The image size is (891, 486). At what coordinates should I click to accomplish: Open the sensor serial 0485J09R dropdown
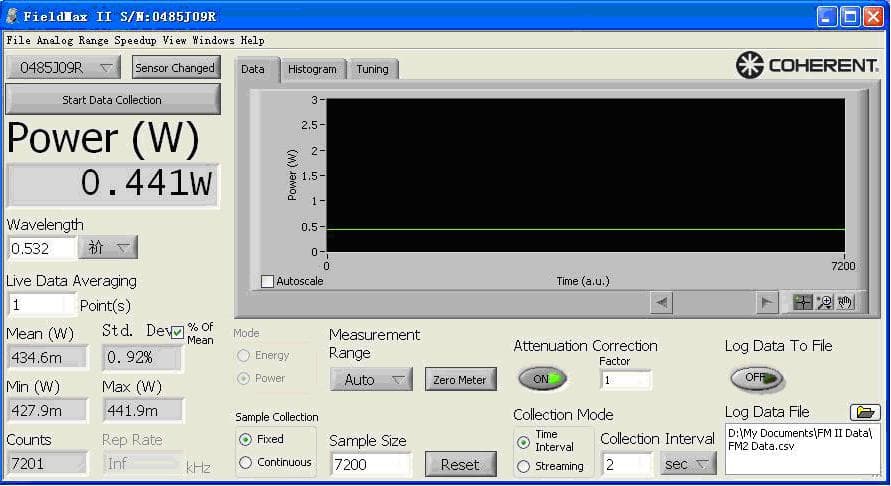(64, 68)
